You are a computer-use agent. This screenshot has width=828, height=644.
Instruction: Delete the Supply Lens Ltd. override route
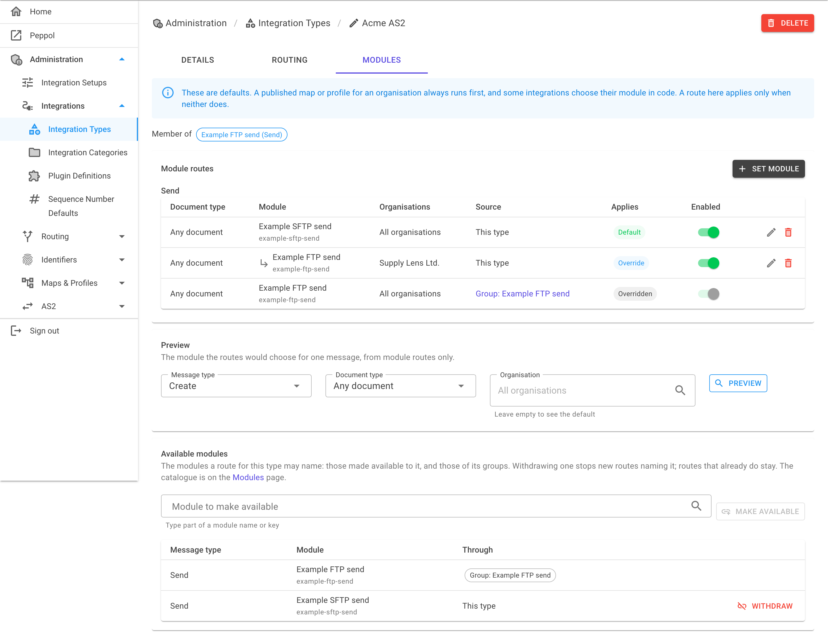(x=788, y=263)
